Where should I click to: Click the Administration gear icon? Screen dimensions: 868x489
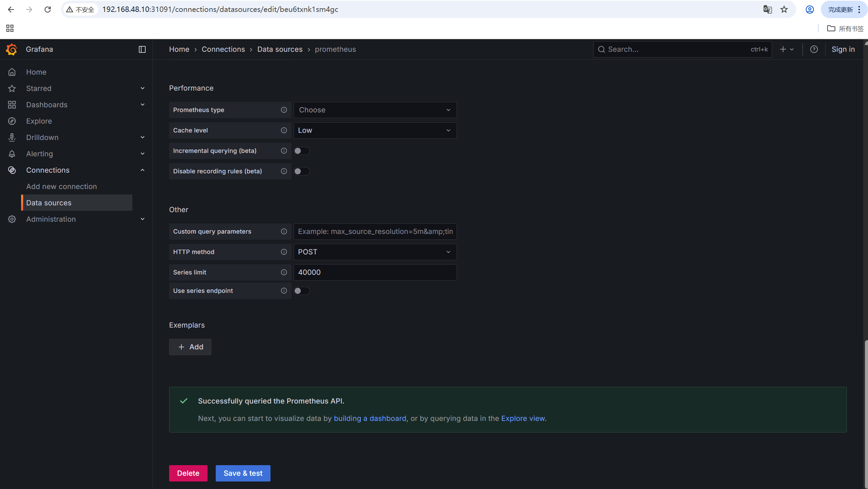tap(12, 219)
